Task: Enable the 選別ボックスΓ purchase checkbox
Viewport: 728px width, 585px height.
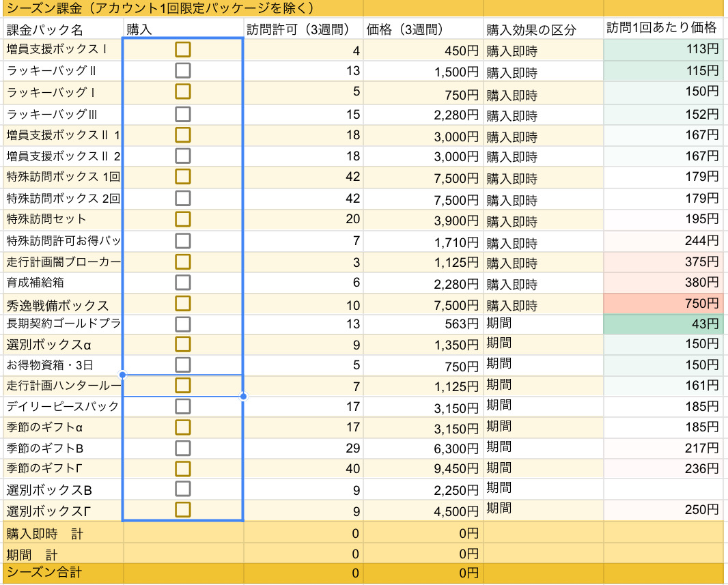Action: (x=182, y=509)
